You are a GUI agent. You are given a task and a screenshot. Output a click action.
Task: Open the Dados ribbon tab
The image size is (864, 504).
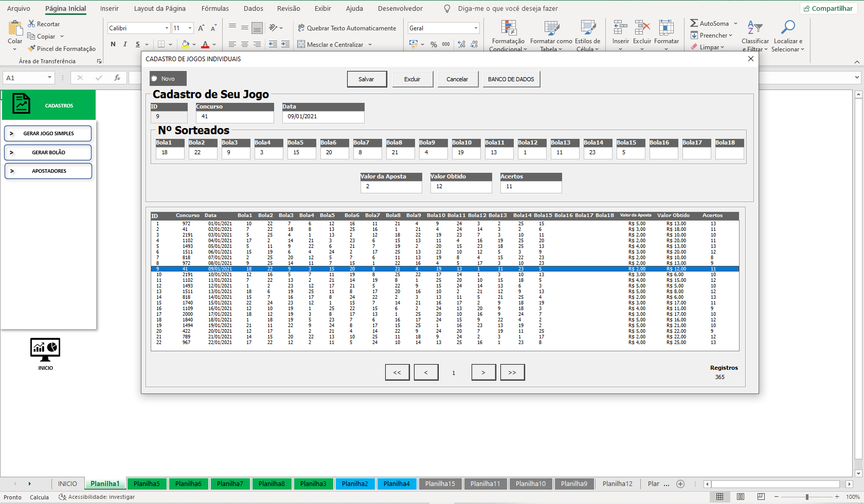pyautogui.click(x=253, y=9)
